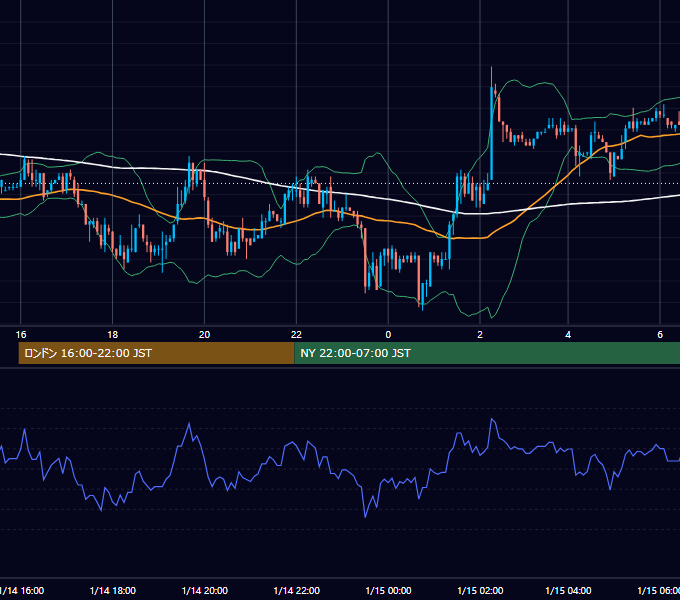Click the 1/14 20:00 date label
This screenshot has height=600, width=680.
pos(205,590)
